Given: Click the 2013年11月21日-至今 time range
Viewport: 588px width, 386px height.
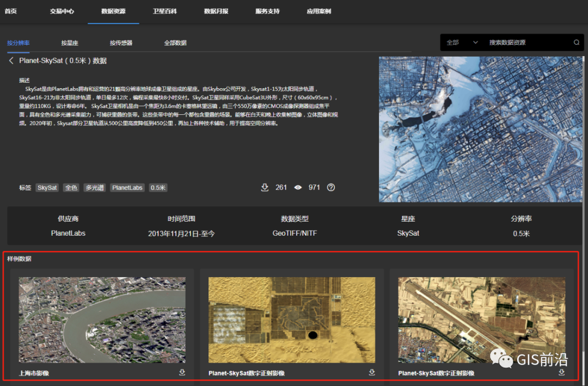Looking at the screenshot, I should [181, 234].
